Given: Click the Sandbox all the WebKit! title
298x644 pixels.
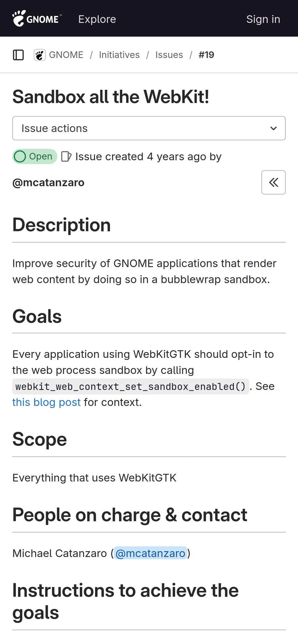Looking at the screenshot, I should [x=111, y=97].
